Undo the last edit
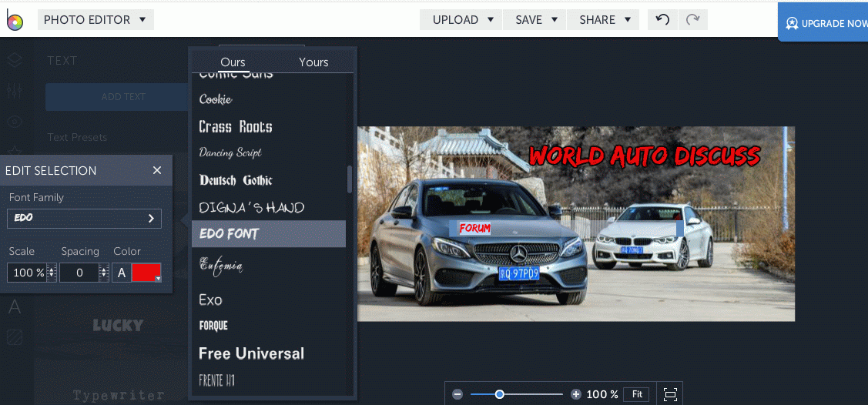 [x=662, y=20]
